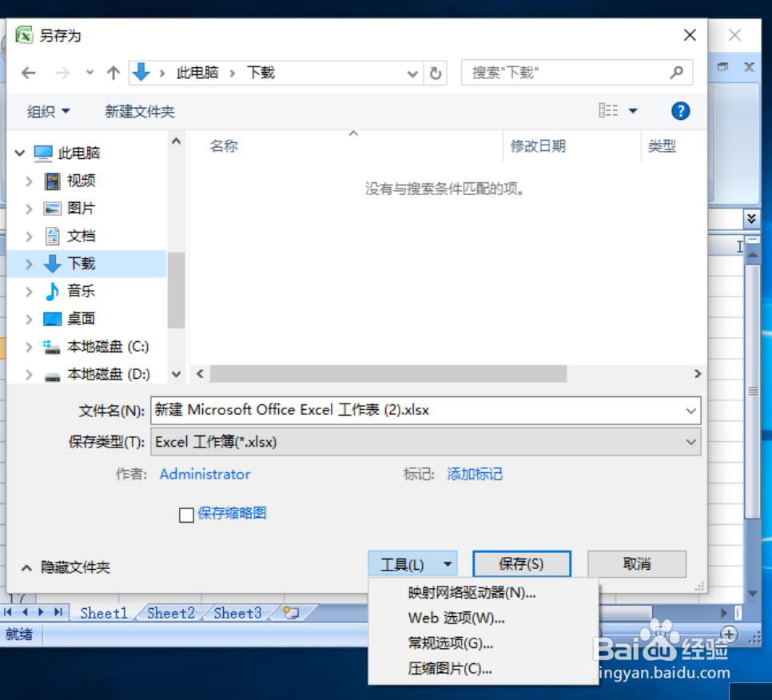Click the 保存(S) button
The image size is (772, 700).
coord(522,563)
